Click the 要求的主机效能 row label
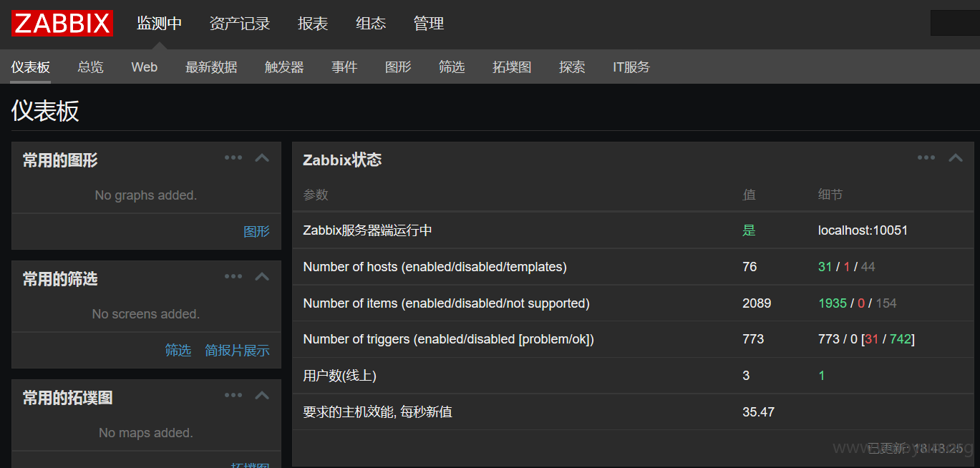The height and width of the screenshot is (468, 980). pos(377,412)
